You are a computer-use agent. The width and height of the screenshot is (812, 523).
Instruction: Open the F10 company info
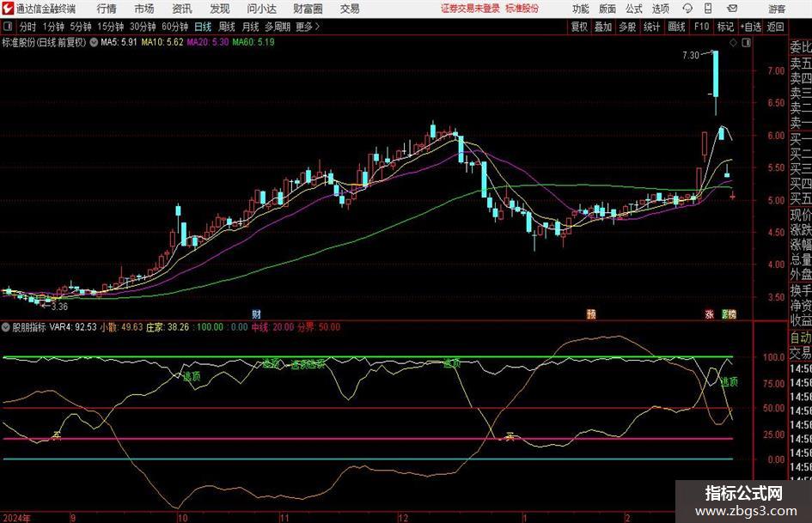[x=701, y=27]
